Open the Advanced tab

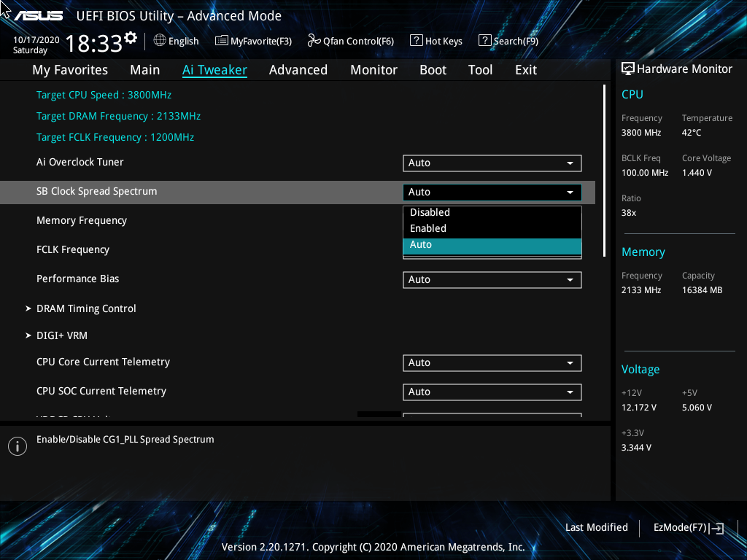[x=298, y=70]
